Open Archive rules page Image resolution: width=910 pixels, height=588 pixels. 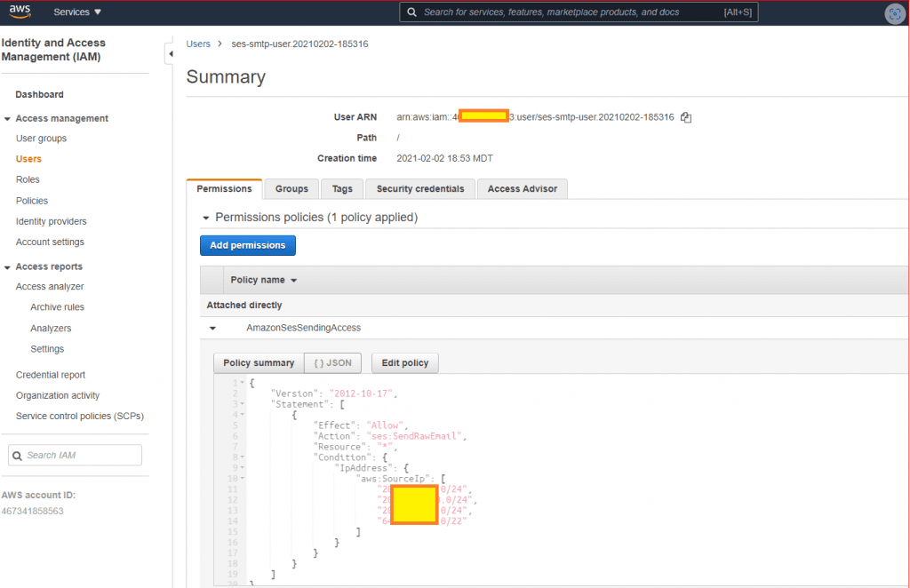[x=58, y=307]
